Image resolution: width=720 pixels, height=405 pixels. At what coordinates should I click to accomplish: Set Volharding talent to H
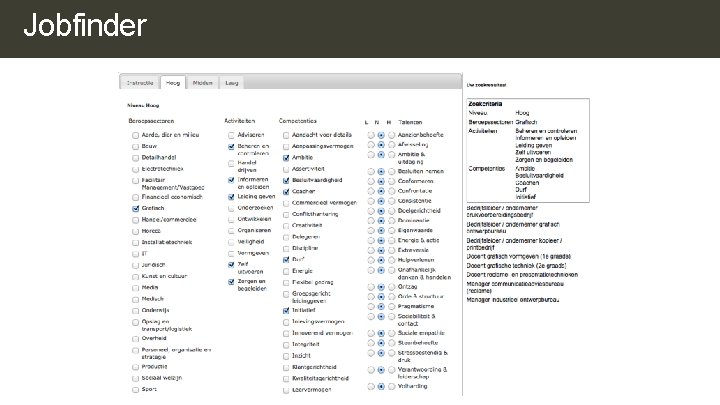click(x=391, y=387)
